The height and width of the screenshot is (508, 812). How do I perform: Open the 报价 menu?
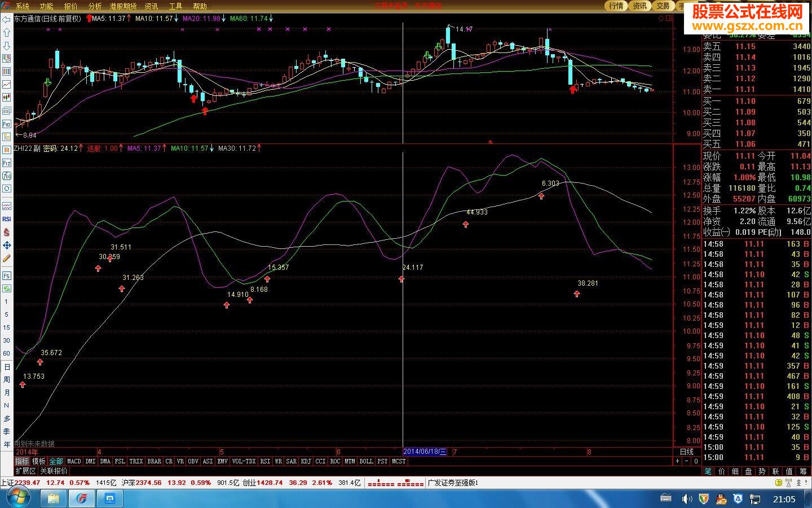coord(71,6)
